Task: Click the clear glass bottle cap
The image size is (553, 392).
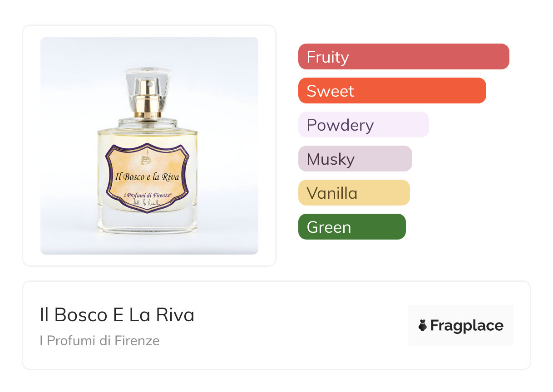Action: 148,91
